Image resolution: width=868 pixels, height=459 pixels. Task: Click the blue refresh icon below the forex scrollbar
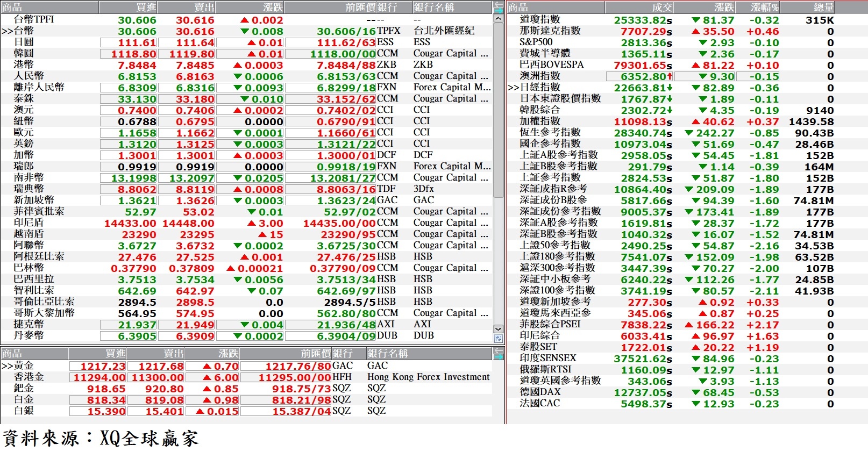(x=498, y=339)
